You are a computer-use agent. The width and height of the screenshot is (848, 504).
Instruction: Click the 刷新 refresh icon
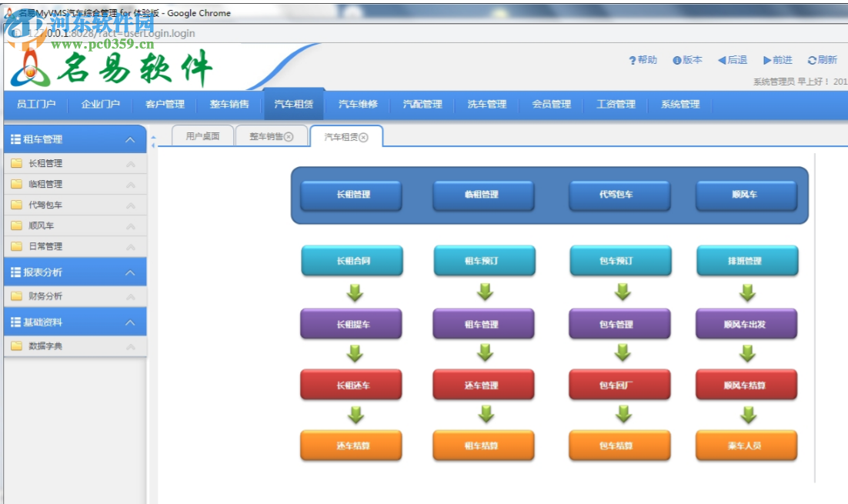pyautogui.click(x=812, y=59)
